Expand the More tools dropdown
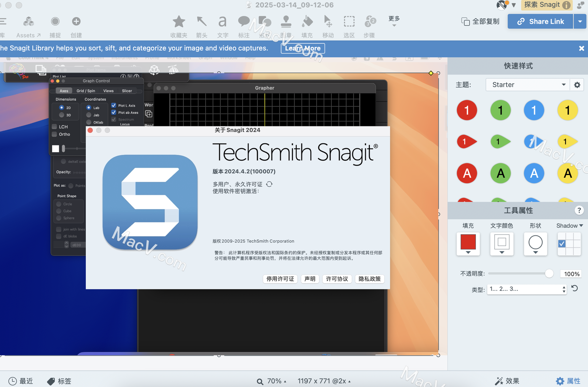 (394, 21)
